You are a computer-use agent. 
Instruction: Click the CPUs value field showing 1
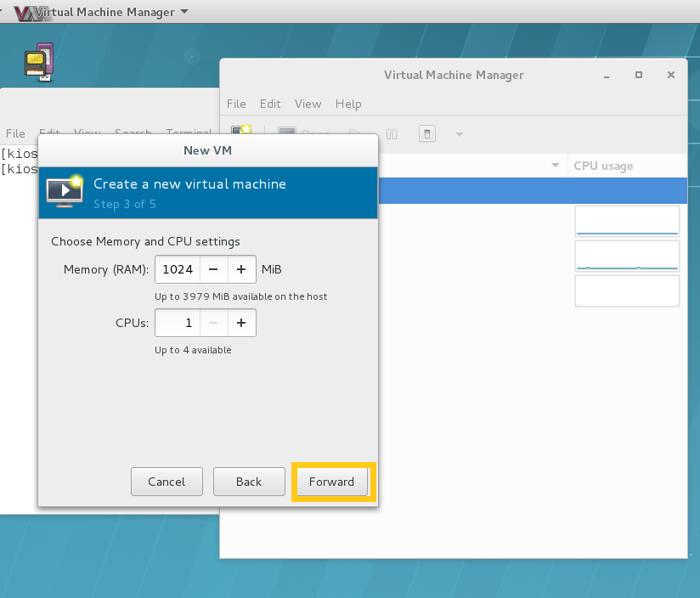point(178,323)
